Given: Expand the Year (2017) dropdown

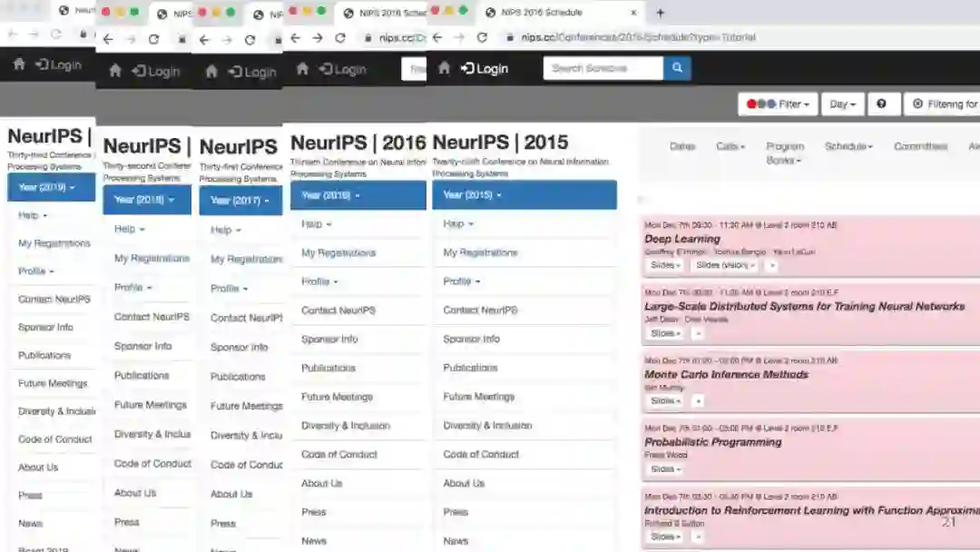Looking at the screenshot, I should coord(240,200).
